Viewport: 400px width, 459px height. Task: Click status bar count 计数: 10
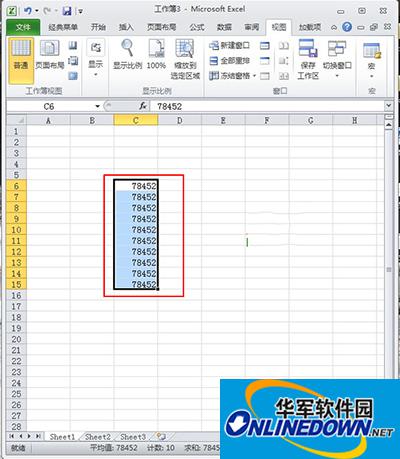click(161, 448)
